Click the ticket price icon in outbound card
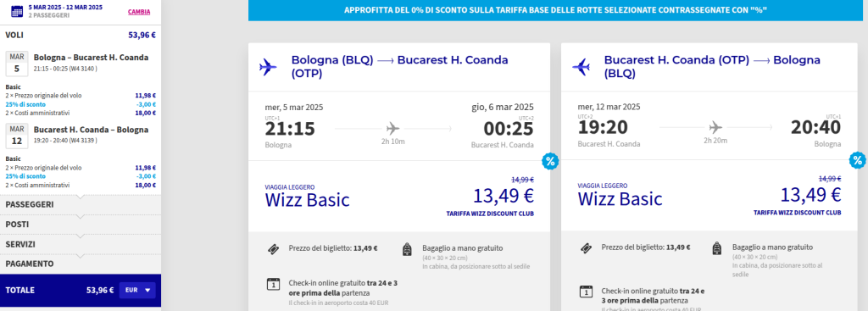This screenshot has width=868, height=311. (273, 250)
